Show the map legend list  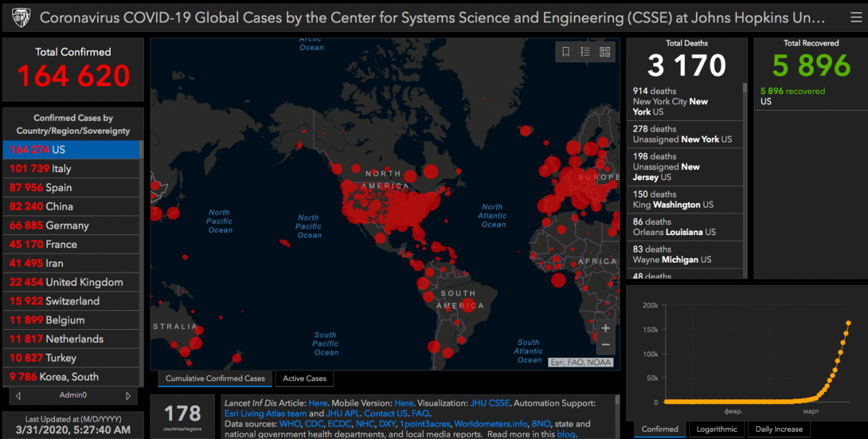point(585,51)
